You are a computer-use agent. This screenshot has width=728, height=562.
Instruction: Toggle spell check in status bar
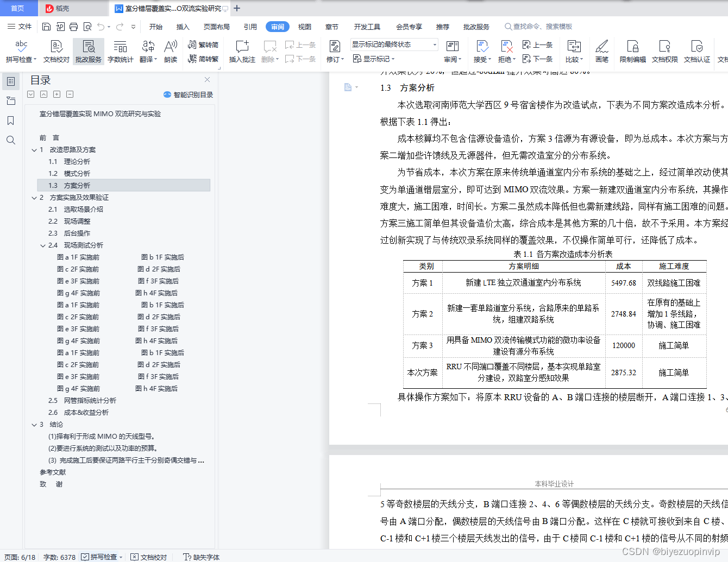pyautogui.click(x=102, y=557)
